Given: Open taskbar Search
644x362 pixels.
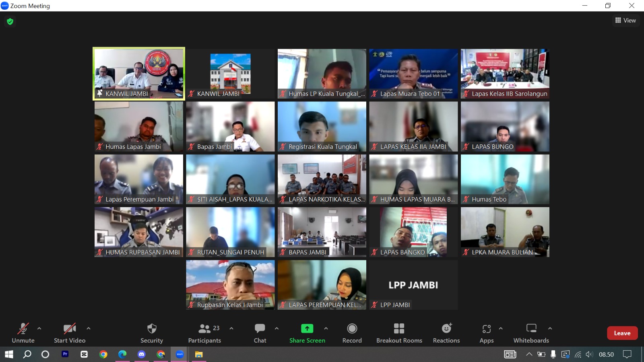Looking at the screenshot, I should (27, 354).
